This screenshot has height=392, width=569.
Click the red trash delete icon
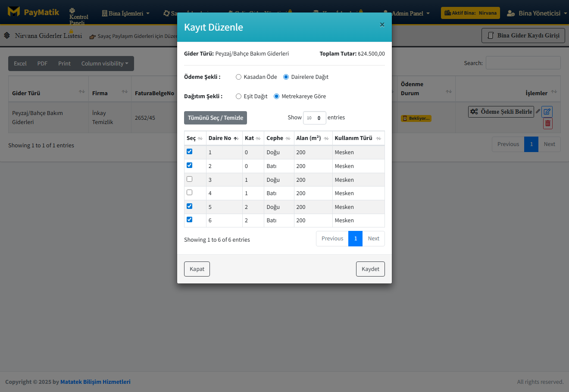tap(547, 124)
